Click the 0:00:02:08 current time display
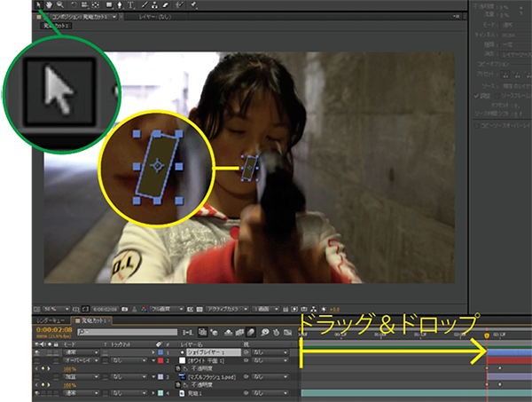This screenshot has width=532, height=402. [x=54, y=330]
